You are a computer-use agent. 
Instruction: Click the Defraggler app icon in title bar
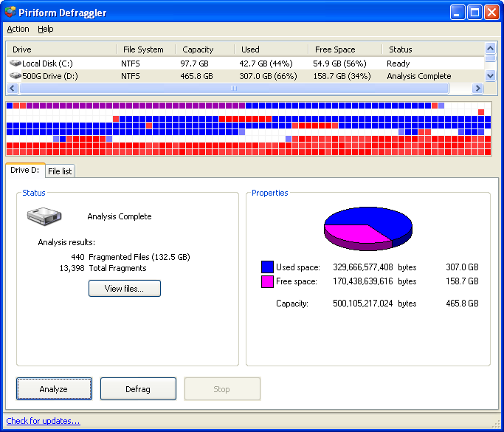click(x=10, y=11)
